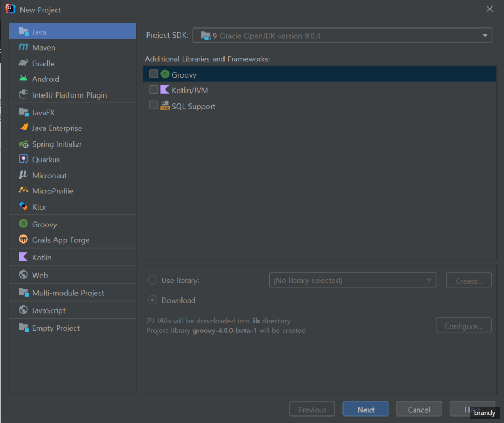This screenshot has width=504, height=423.
Task: Click the Create... library button
Action: (469, 280)
